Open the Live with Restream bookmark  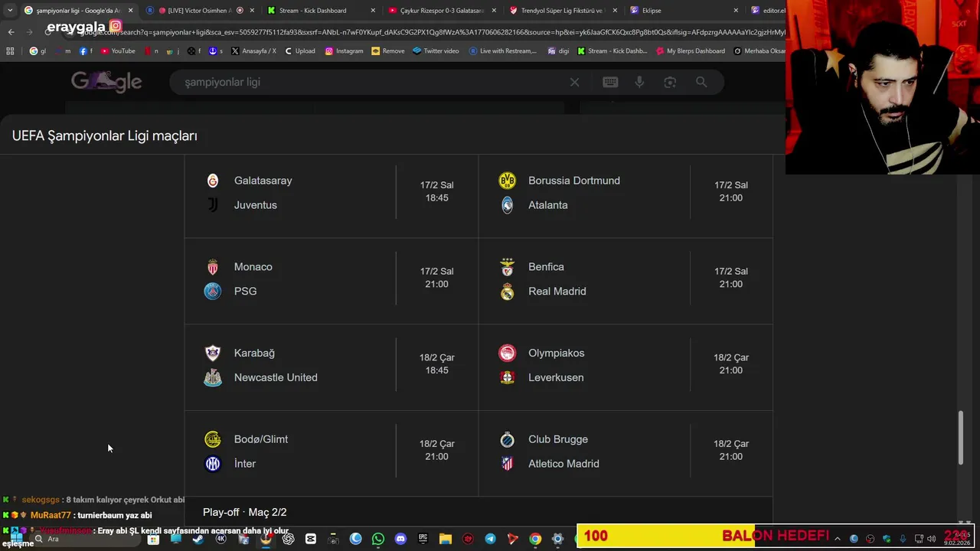point(502,51)
